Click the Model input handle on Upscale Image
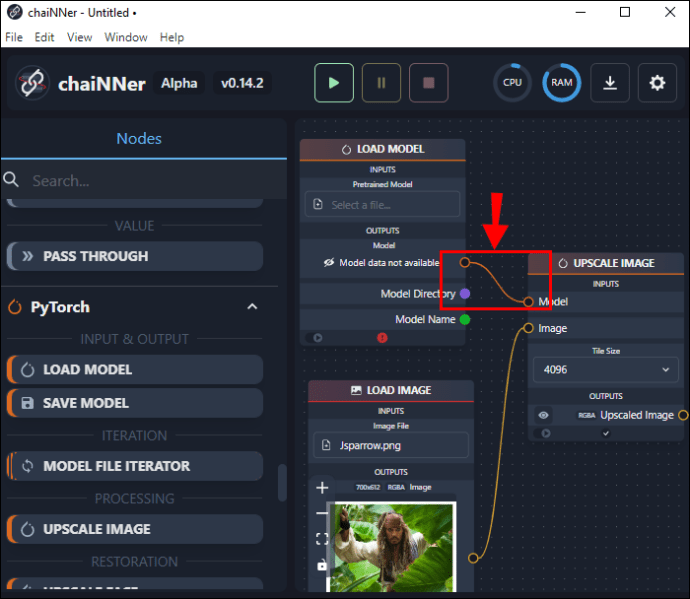Viewport: 690px width, 599px height. coord(528,302)
